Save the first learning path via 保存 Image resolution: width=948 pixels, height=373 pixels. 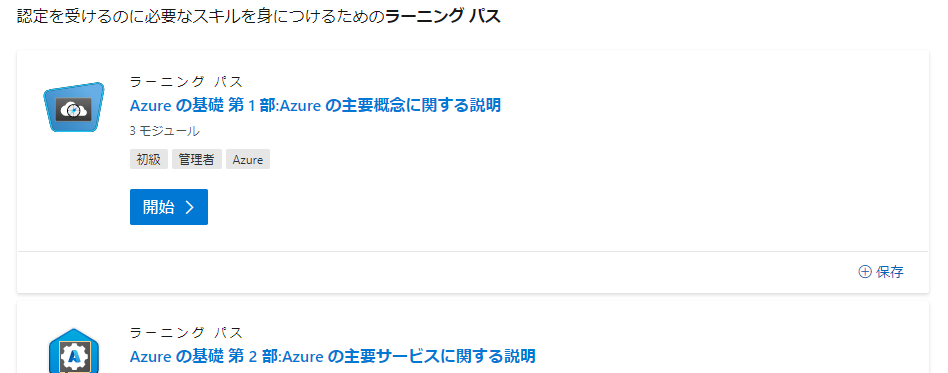pyautogui.click(x=881, y=272)
